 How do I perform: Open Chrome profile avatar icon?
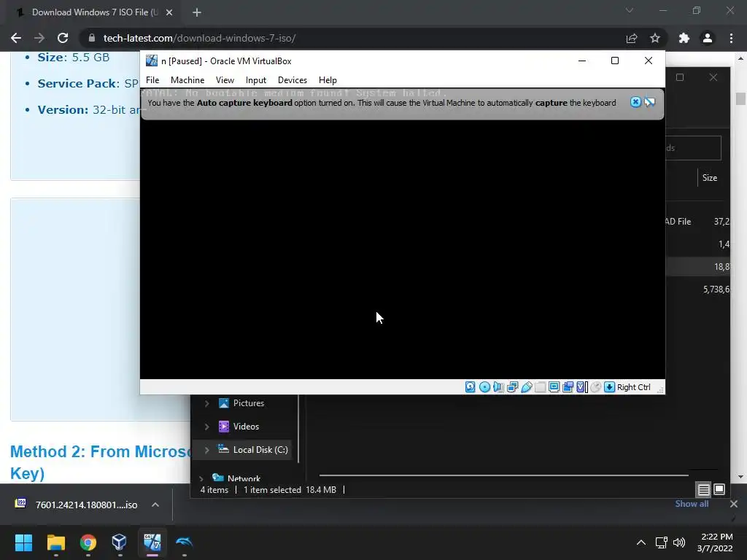point(708,38)
